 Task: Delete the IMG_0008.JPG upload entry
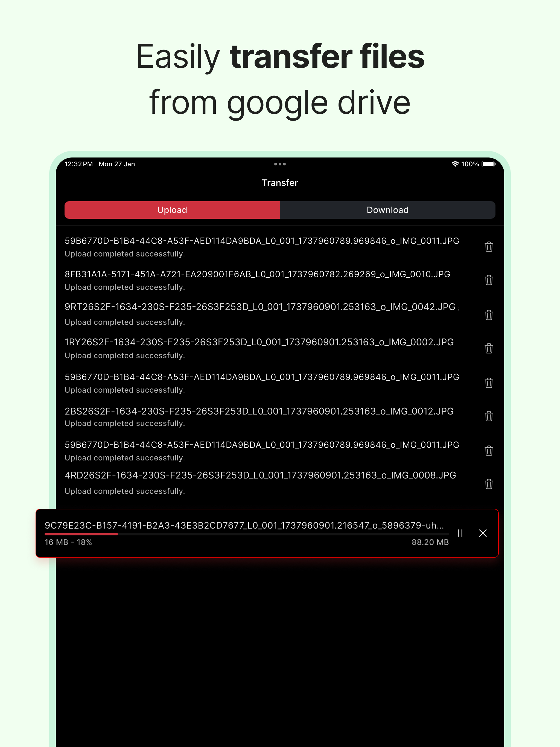(x=488, y=484)
